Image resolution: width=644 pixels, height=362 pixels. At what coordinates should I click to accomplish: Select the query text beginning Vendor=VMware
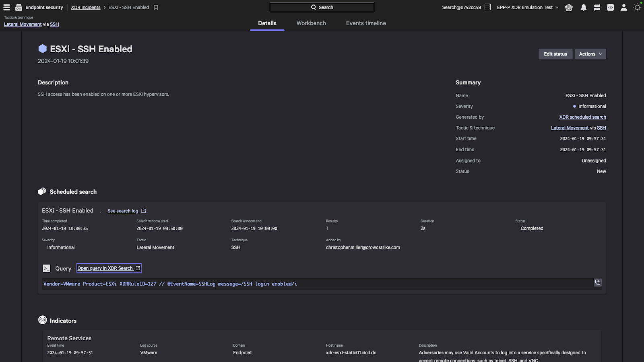pos(170,284)
